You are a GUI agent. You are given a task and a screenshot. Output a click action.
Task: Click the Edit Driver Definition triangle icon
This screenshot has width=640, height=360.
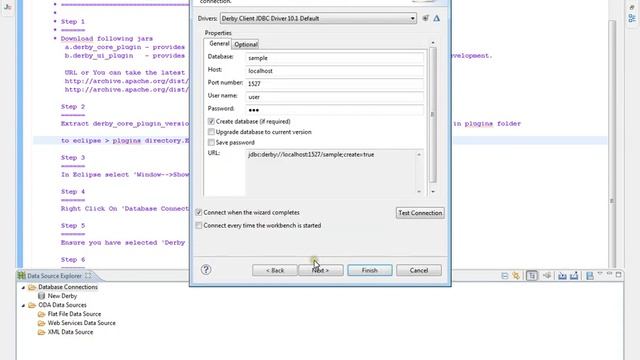pyautogui.click(x=437, y=18)
